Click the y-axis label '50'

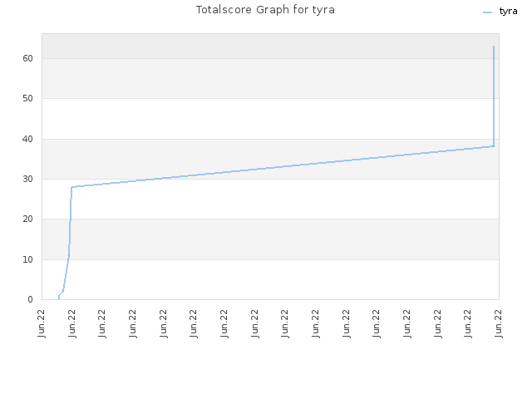(x=27, y=99)
